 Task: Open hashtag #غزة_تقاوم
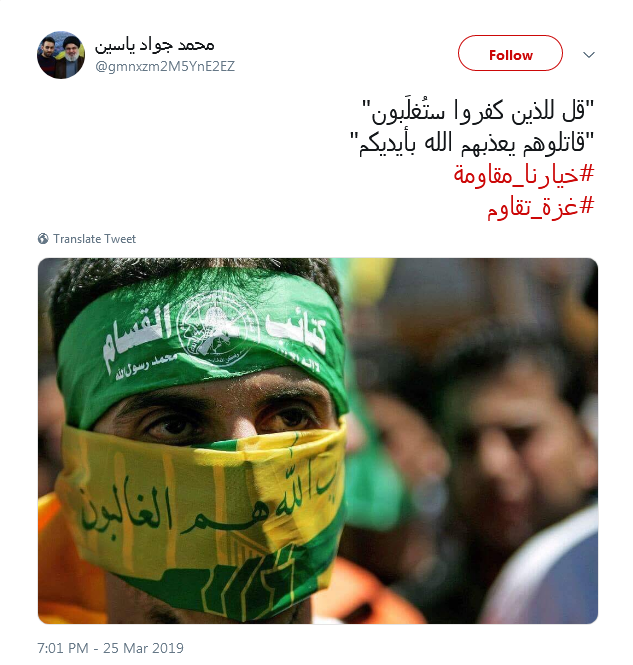click(541, 208)
